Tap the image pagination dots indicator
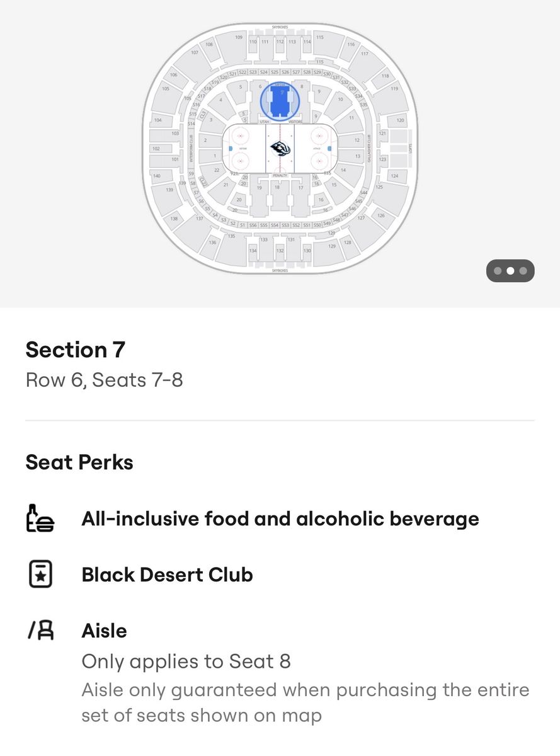The width and height of the screenshot is (560, 756). (x=510, y=271)
